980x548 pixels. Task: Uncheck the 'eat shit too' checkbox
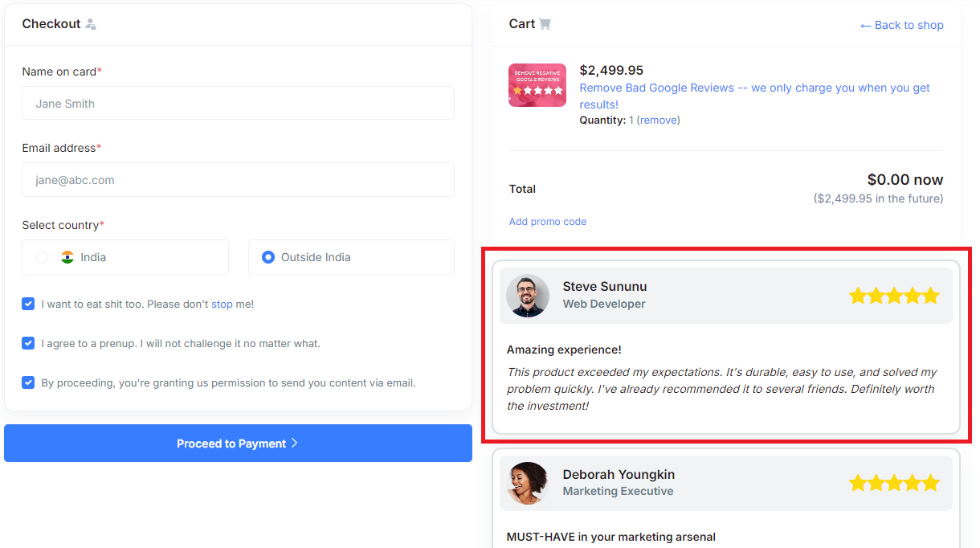(28, 304)
